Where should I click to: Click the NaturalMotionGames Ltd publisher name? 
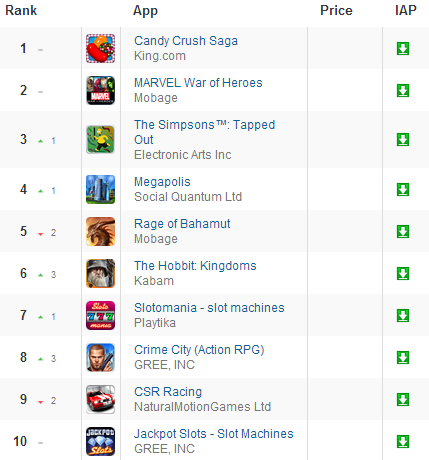click(x=202, y=407)
